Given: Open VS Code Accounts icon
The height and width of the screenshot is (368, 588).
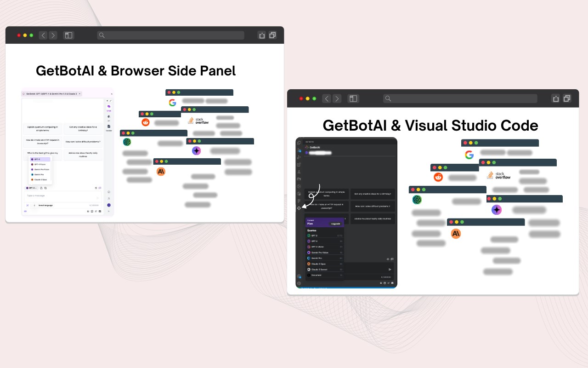Looking at the screenshot, I should tap(299, 276).
